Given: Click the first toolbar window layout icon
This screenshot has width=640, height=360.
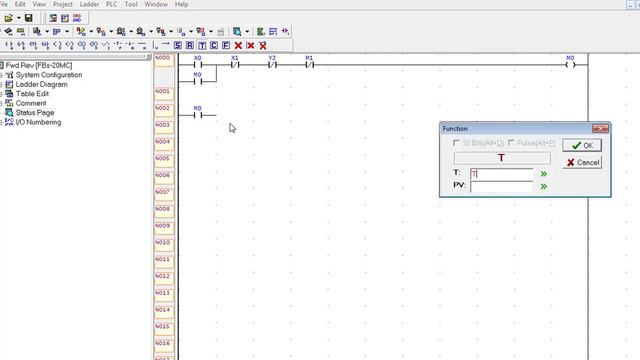Looking at the screenshot, I should (53, 18).
